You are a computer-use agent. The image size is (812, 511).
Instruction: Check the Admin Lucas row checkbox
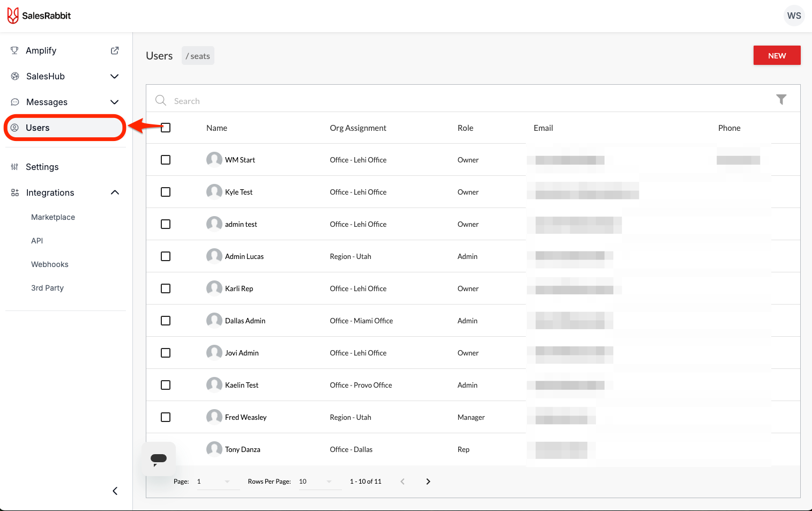(x=166, y=256)
